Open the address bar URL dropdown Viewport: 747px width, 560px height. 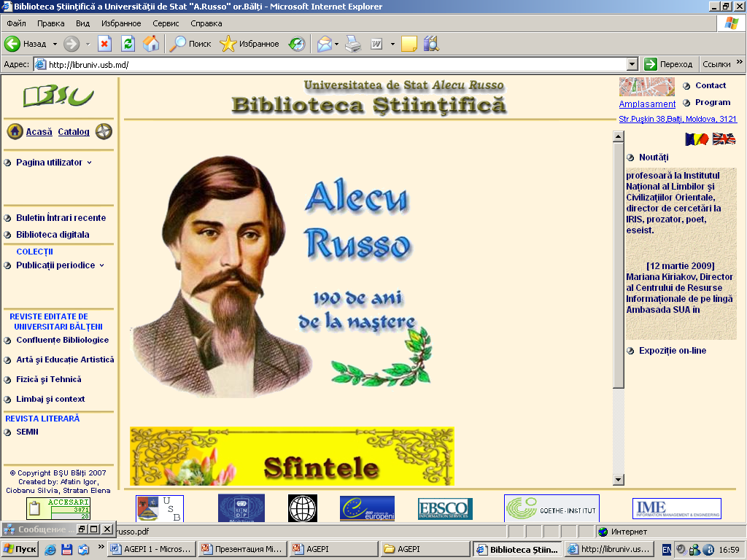632,64
